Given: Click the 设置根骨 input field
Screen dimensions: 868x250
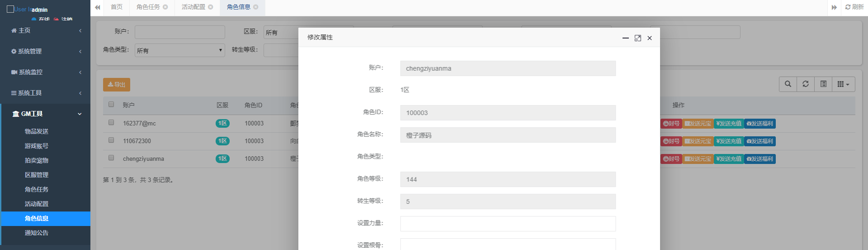Looking at the screenshot, I should [x=508, y=244].
